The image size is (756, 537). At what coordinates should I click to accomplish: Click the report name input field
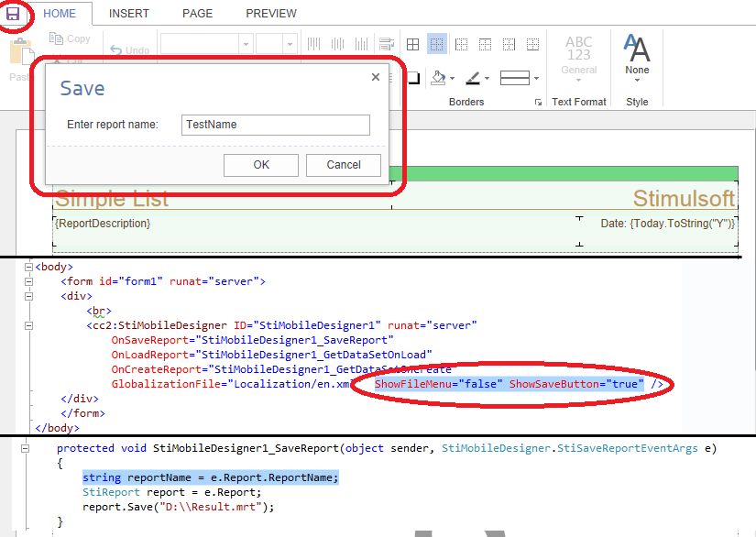[276, 125]
